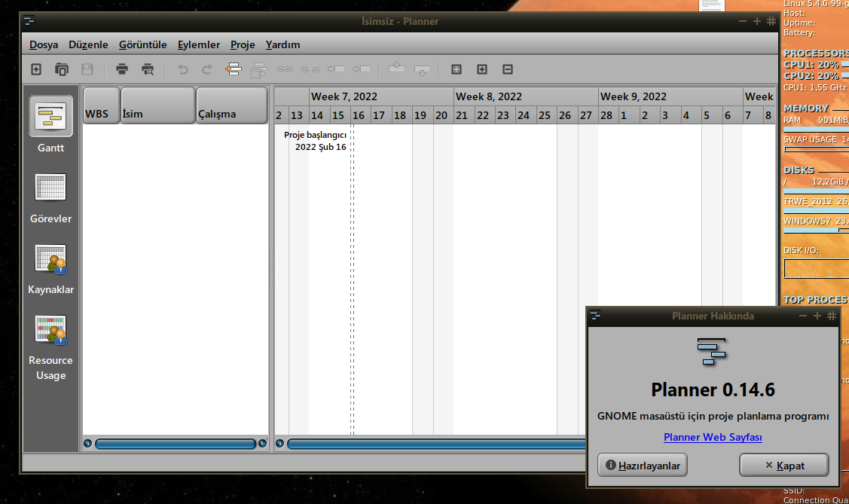Click the unindent task toolbar icon
849x504 pixels.
361,69
